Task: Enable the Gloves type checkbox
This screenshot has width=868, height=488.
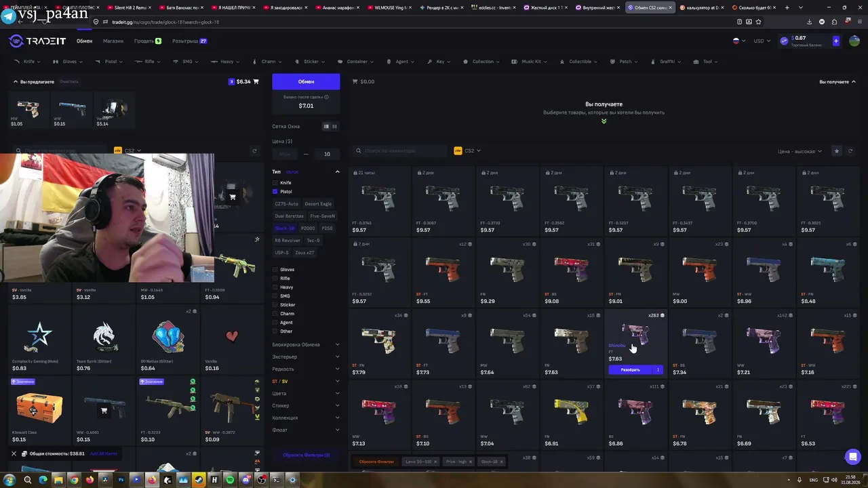Action: (x=275, y=270)
